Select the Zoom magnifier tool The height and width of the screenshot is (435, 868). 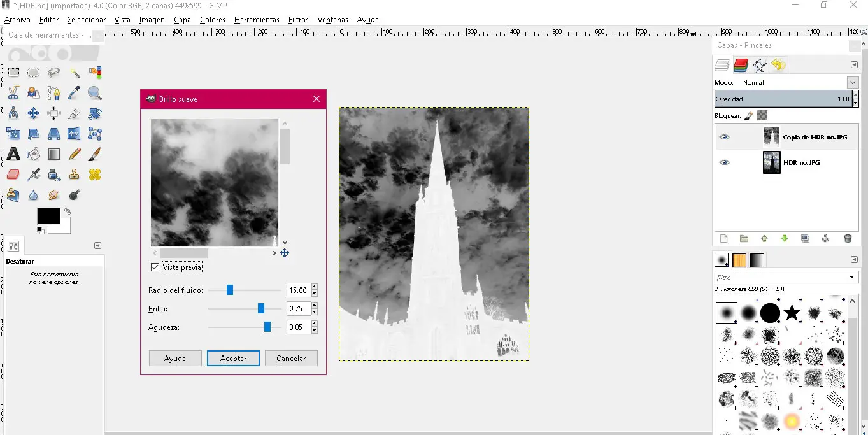point(95,93)
